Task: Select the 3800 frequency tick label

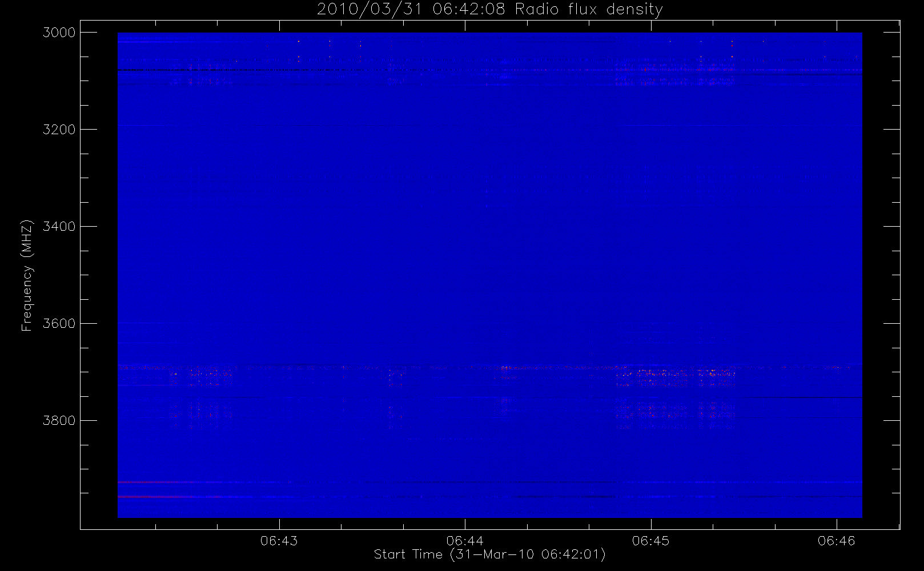Action: coord(59,421)
